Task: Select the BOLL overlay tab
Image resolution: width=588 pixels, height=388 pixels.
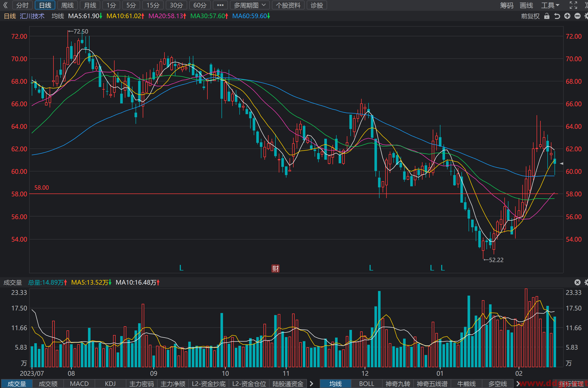Action: (x=367, y=384)
